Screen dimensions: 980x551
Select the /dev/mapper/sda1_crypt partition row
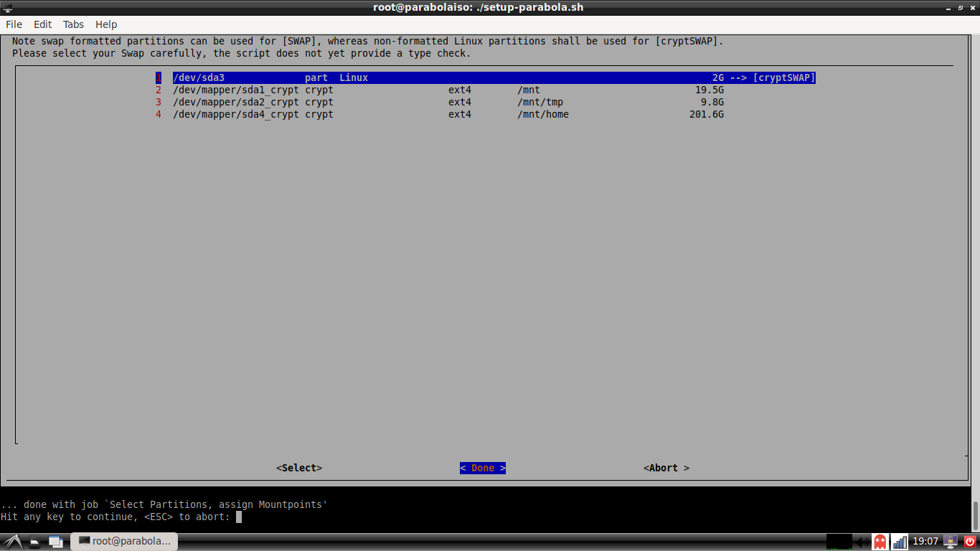click(440, 90)
